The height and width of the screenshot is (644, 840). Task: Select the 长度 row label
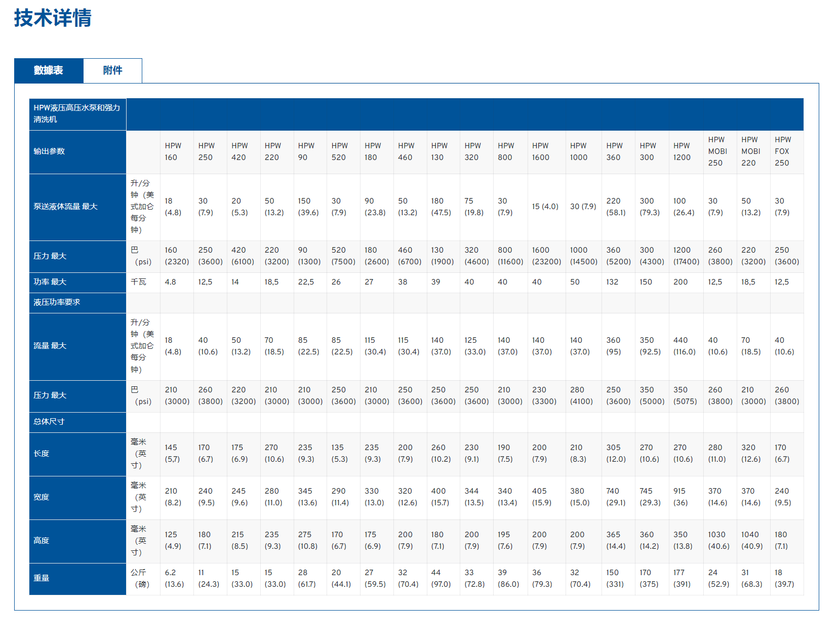42,454
